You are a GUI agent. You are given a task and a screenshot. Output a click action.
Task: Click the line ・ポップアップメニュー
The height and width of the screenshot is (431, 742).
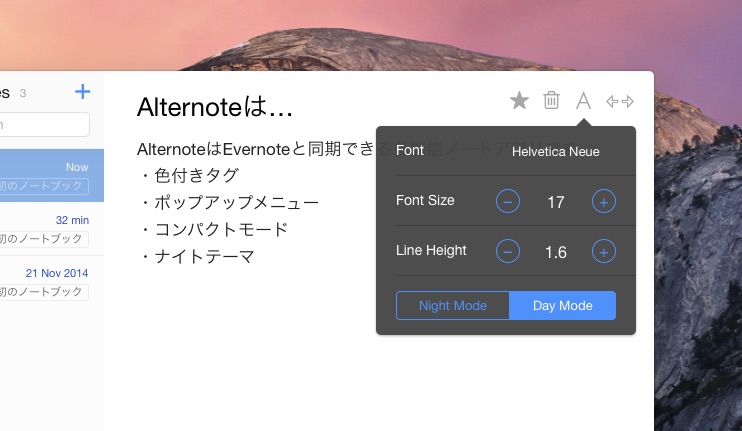(x=229, y=202)
